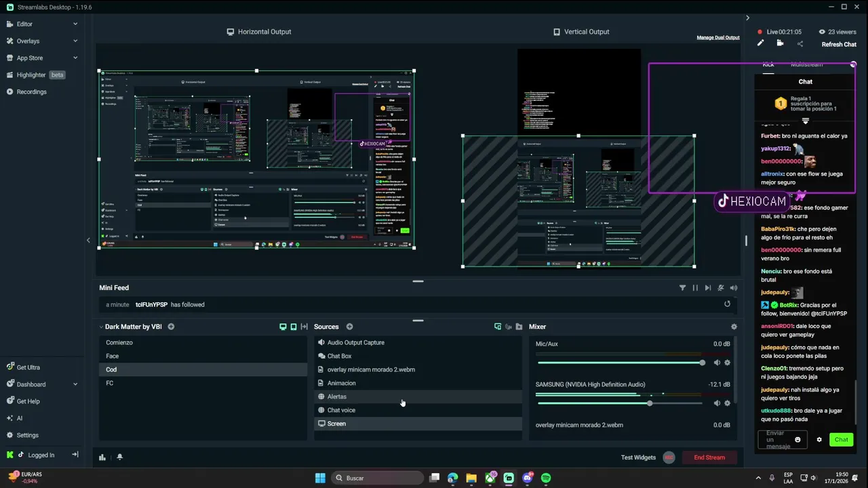Select the Alertas source
This screenshot has width=868, height=488.
point(418,396)
